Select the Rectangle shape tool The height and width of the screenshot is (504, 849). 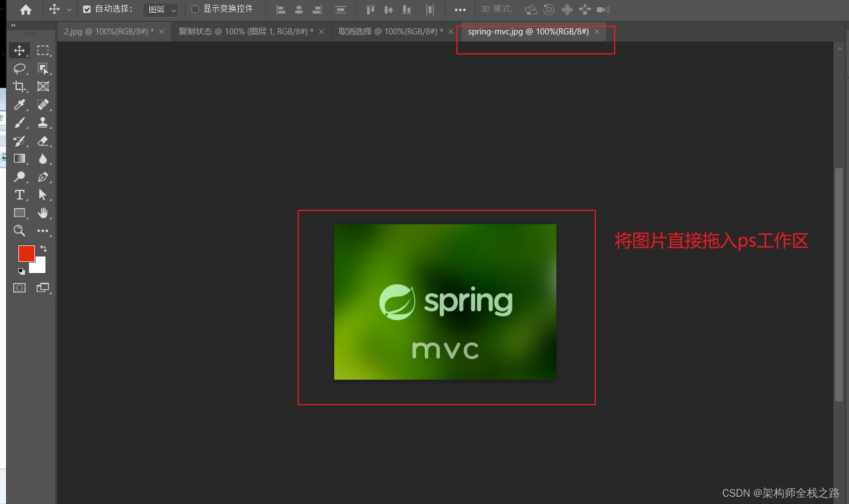pyautogui.click(x=19, y=213)
